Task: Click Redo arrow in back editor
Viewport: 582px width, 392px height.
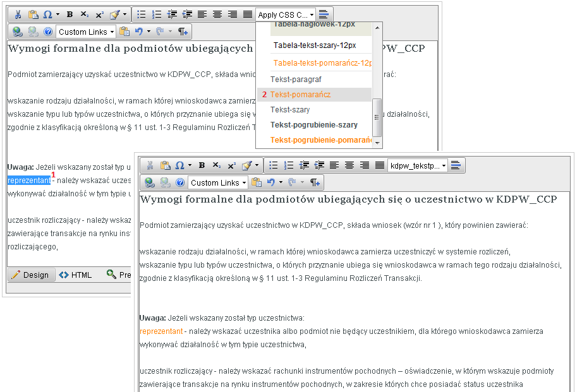Action: [160, 32]
